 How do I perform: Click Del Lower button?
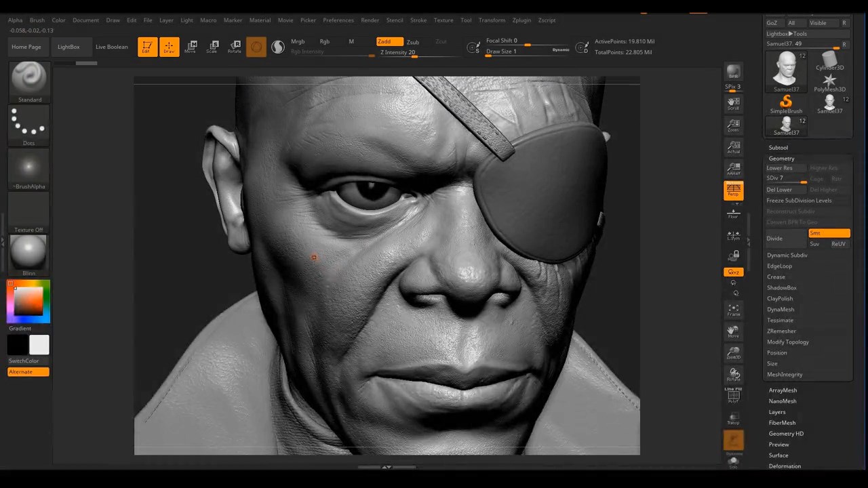786,190
